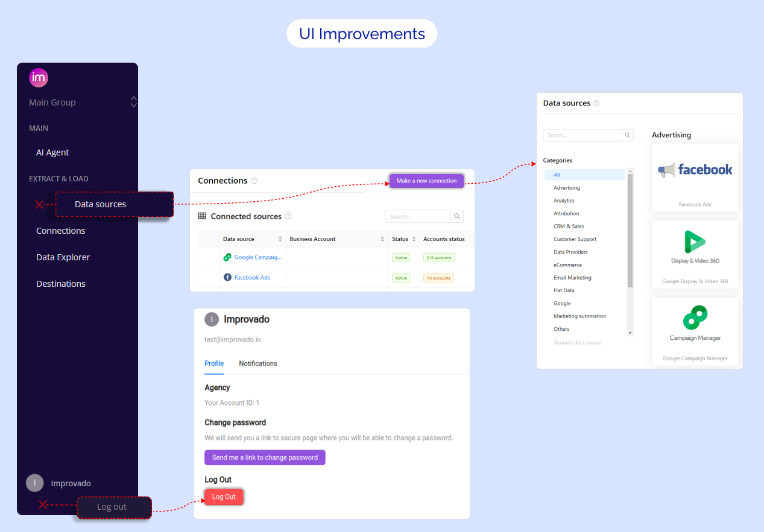The height and width of the screenshot is (532, 764).
Task: Click the Improvado user avatar in sidebar
Action: (x=35, y=483)
